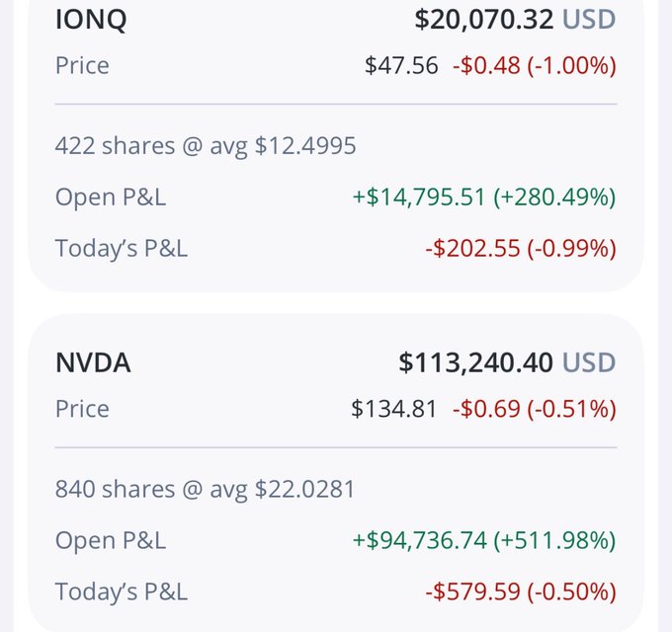Tap NVDA daily change -$0.69 (-0.51%)
The width and height of the screenshot is (672, 632).
(x=535, y=409)
